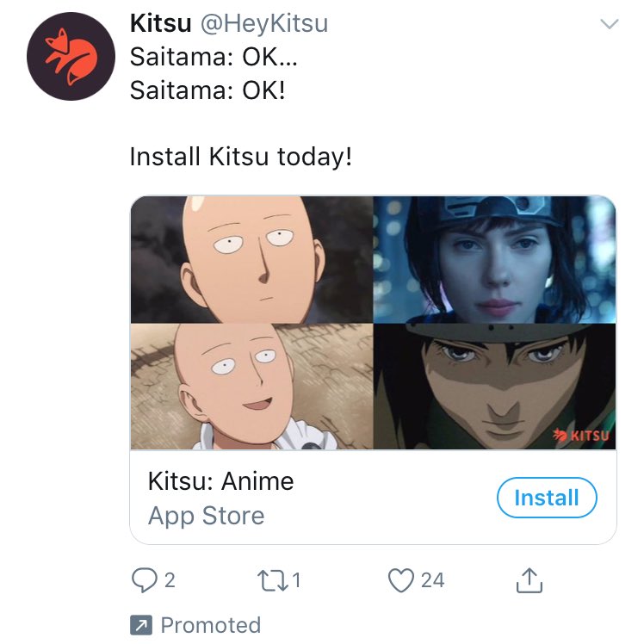Click the App Store label

point(206,516)
